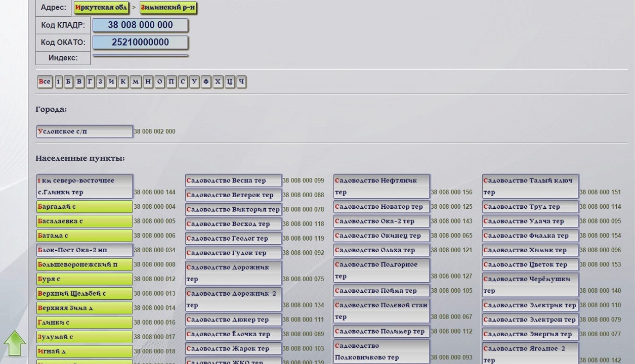Open Садоводство Полевой стан тер

382,311
